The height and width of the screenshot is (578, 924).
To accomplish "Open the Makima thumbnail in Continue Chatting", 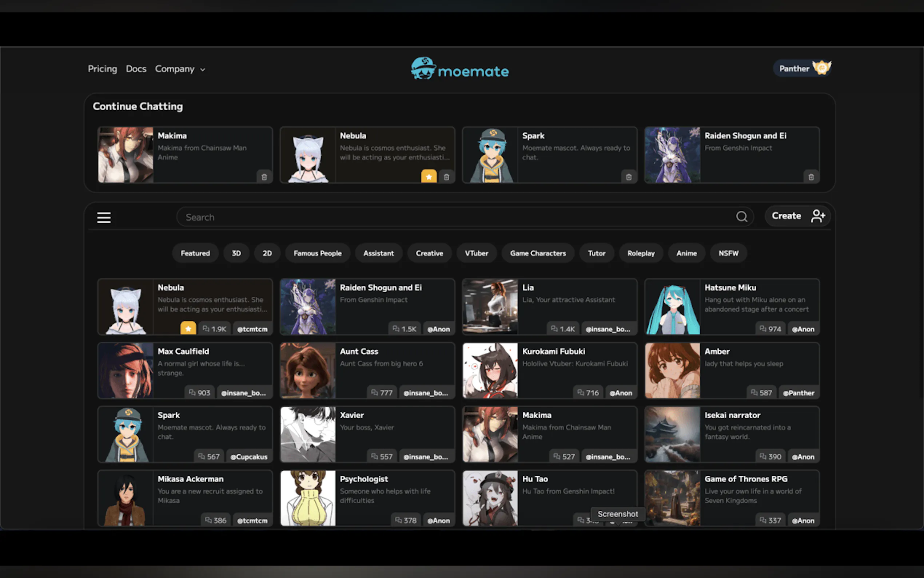I will click(x=126, y=155).
